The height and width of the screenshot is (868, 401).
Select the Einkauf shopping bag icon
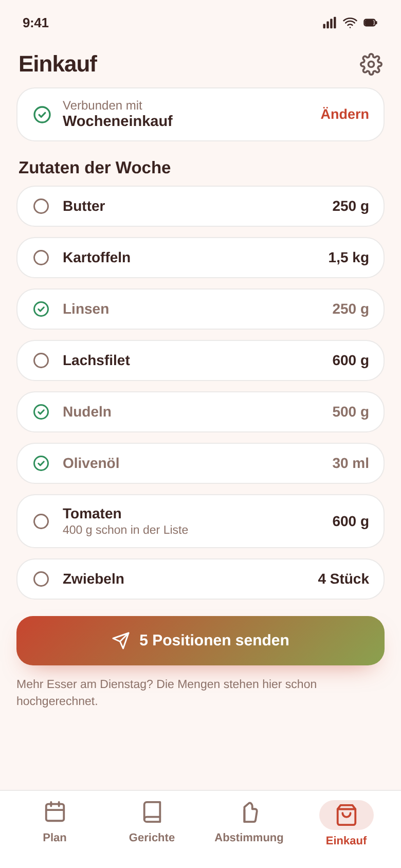(347, 815)
